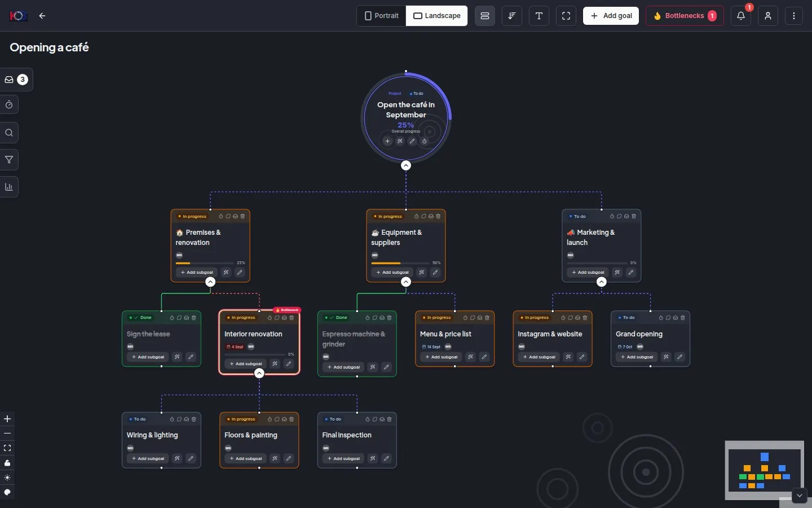Edit the root goal with pencil icon

pos(412,141)
